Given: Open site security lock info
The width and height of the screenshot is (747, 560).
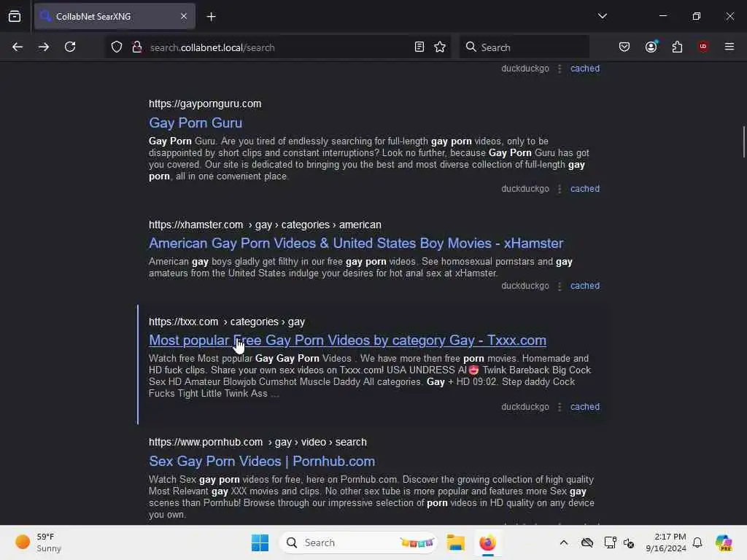Looking at the screenshot, I should (x=137, y=47).
